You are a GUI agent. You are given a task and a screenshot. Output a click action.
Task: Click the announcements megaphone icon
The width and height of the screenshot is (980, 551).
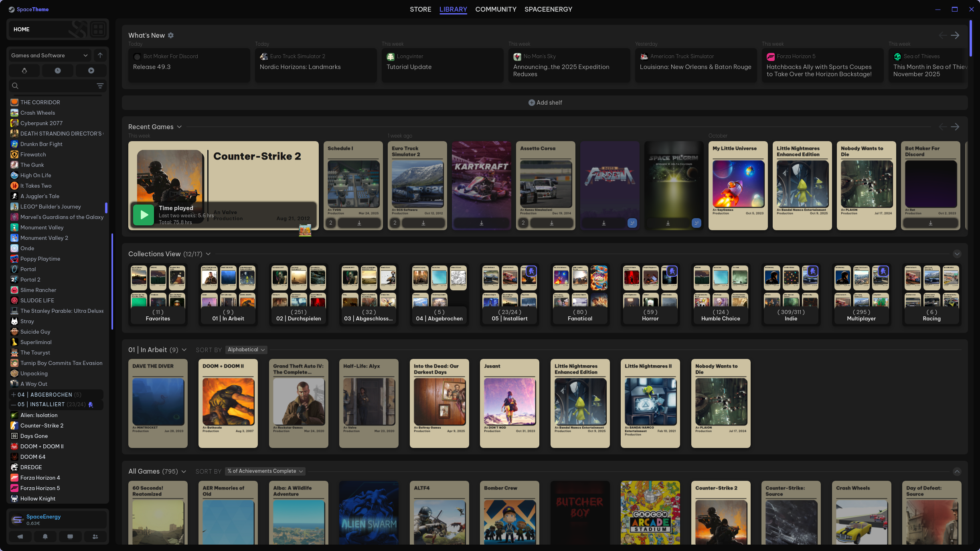20,537
